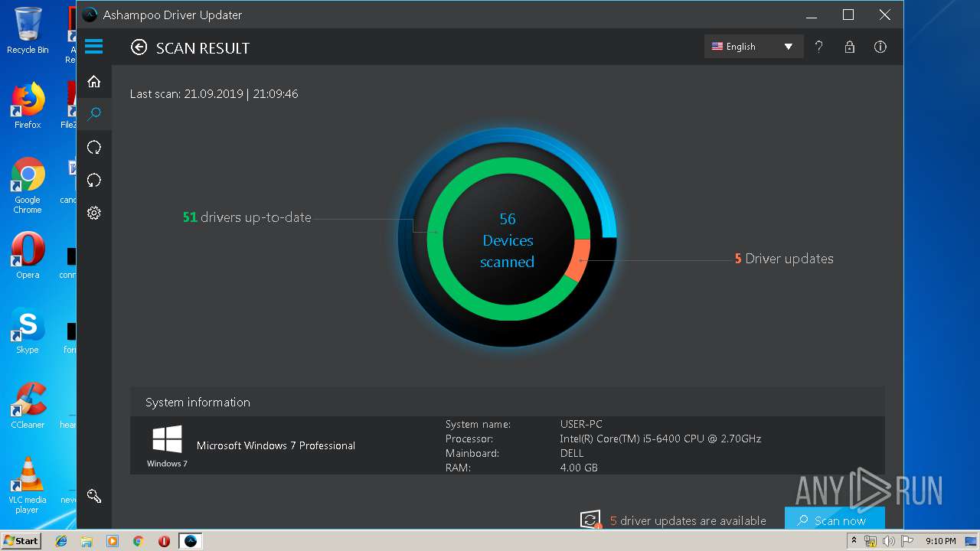Click the taskbar clock showing 9:10 PM
The width and height of the screenshot is (980, 551).
[x=940, y=541]
